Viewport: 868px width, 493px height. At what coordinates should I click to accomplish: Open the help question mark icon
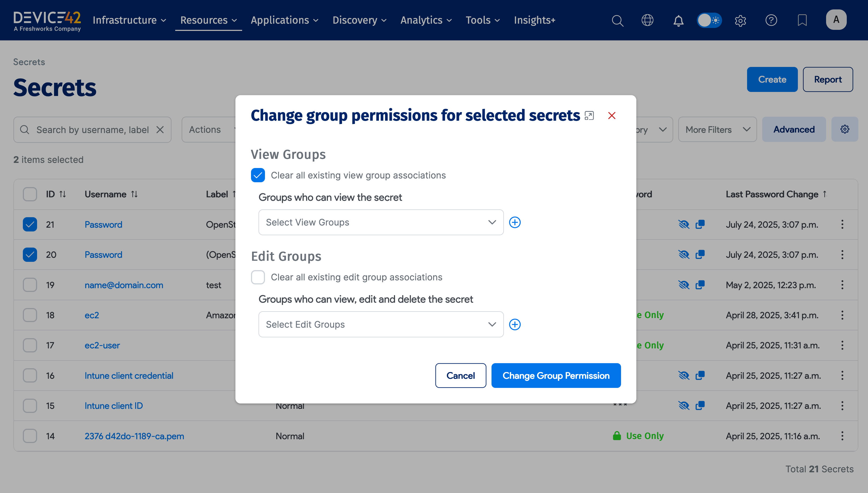771,20
